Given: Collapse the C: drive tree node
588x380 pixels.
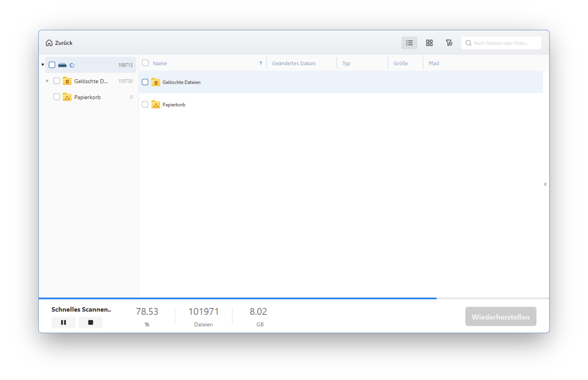Looking at the screenshot, I should click(43, 65).
